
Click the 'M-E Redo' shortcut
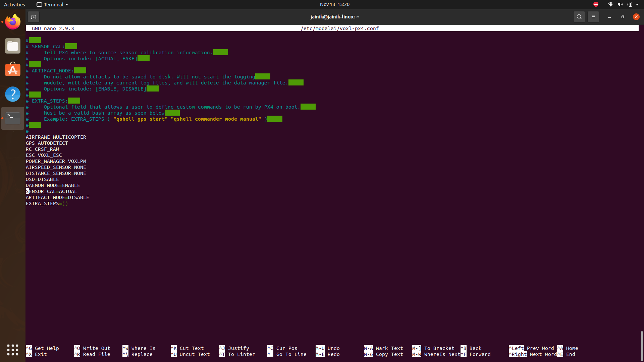[328, 354]
